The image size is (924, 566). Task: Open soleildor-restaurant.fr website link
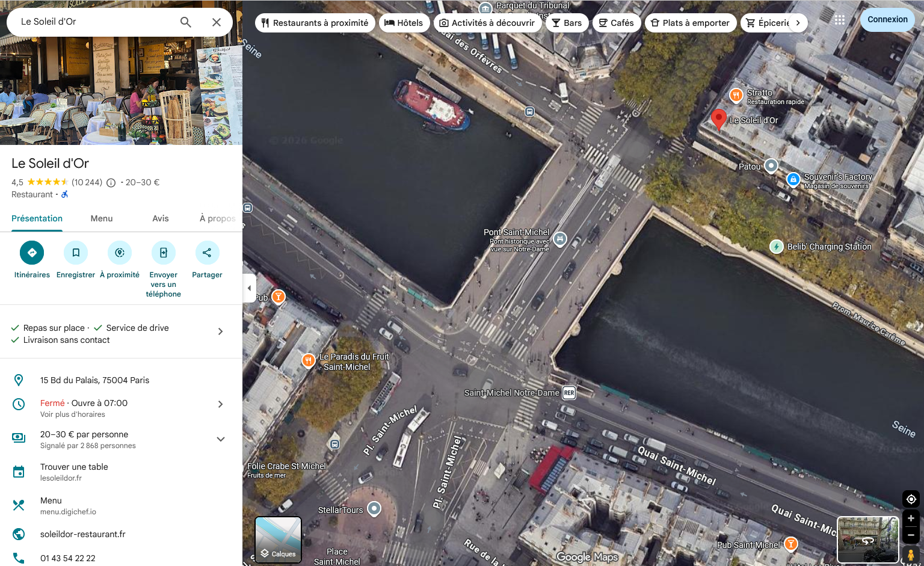coord(83,534)
